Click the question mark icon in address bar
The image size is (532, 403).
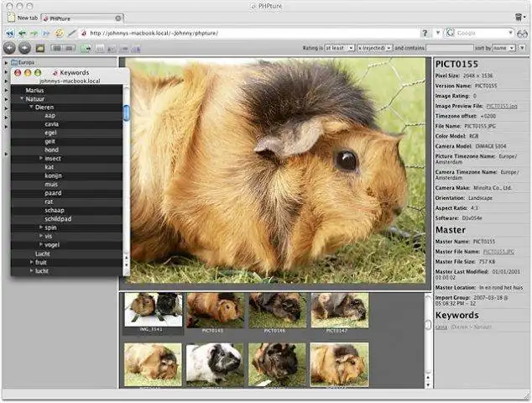tap(425, 33)
